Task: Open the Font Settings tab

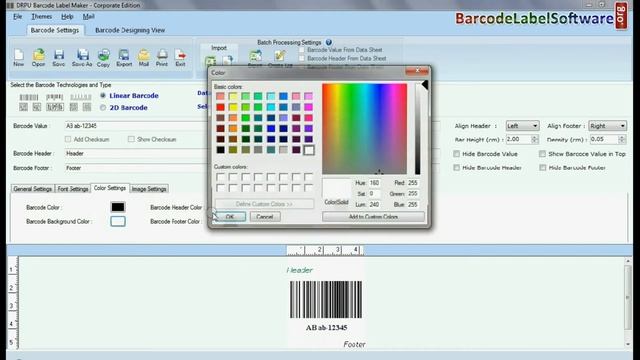Action: tap(73, 189)
